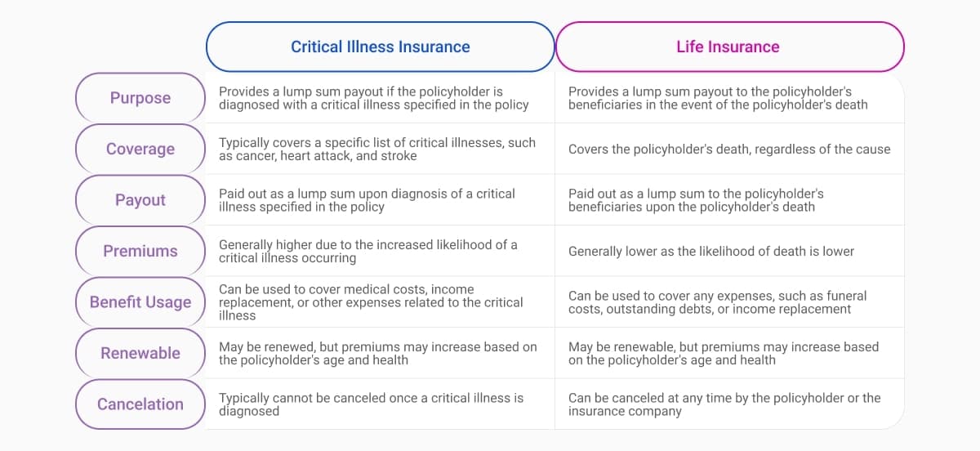This screenshot has width=980, height=451.
Task: Select the Renewable row label
Action: click(140, 353)
